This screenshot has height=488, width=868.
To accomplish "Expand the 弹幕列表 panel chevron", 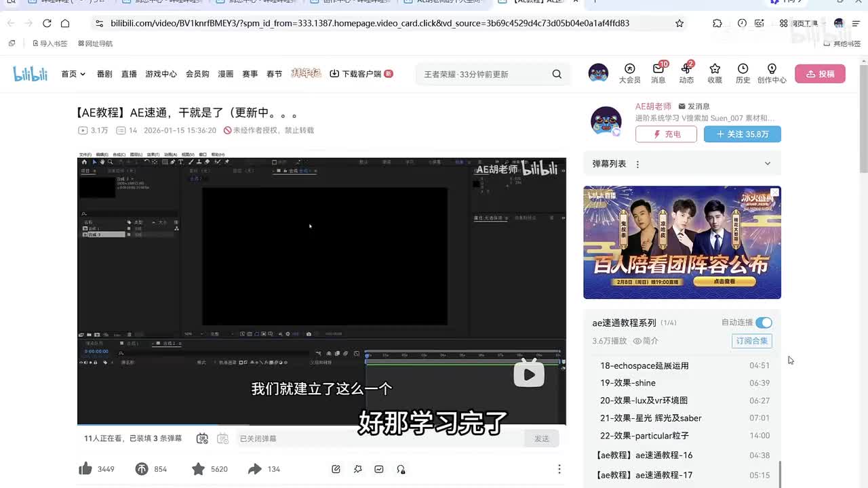I will pyautogui.click(x=768, y=163).
